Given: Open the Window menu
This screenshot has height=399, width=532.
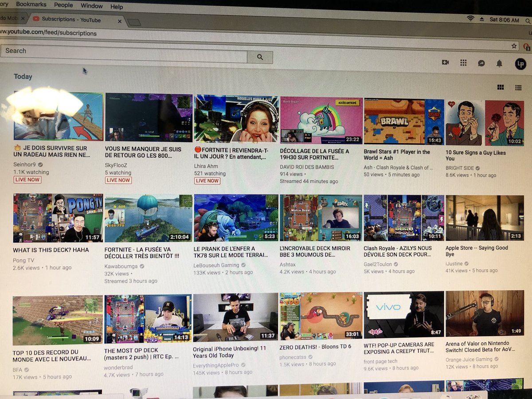Looking at the screenshot, I should click(92, 6).
